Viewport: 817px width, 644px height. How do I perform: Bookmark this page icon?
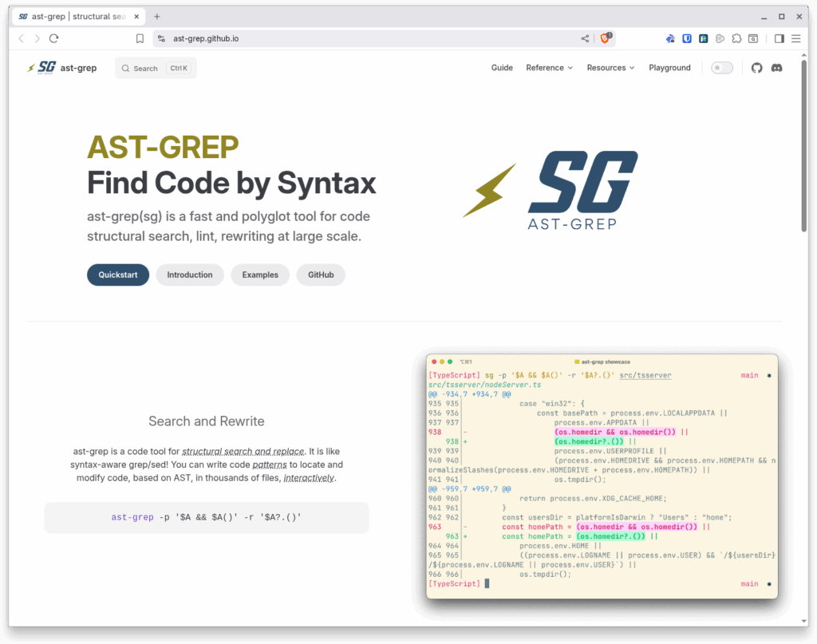(140, 38)
